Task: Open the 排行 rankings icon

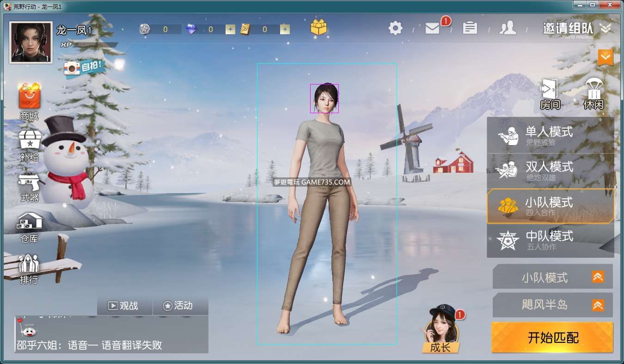Action: 29,268
